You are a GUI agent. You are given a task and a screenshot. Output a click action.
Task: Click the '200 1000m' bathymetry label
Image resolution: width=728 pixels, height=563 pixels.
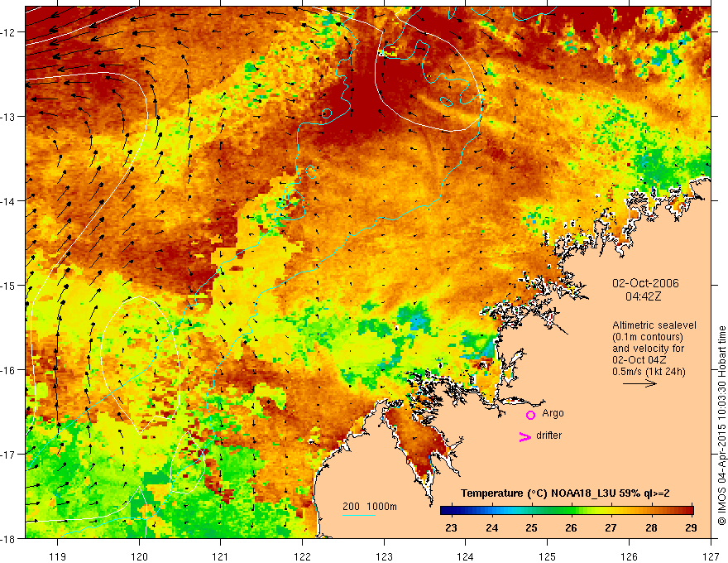click(370, 507)
